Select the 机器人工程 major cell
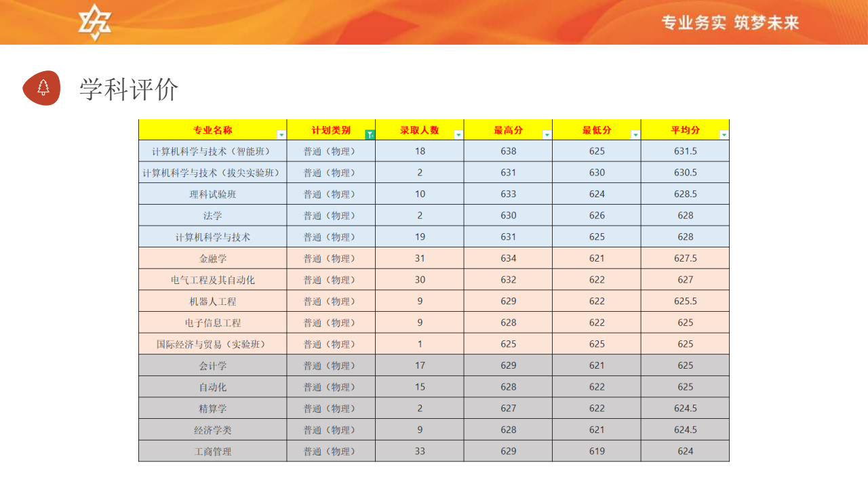The image size is (868, 488). pos(212,302)
